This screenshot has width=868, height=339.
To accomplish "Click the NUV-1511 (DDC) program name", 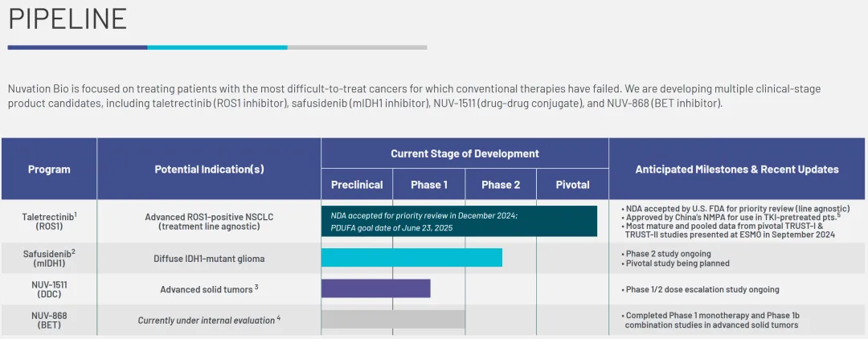I will click(49, 289).
